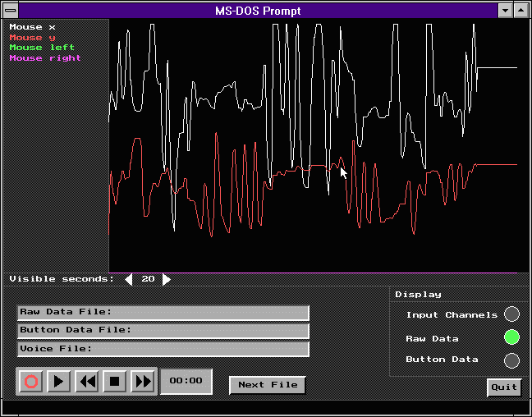The height and width of the screenshot is (417, 532).
Task: Click the Mouse x legend label
Action: click(32, 27)
